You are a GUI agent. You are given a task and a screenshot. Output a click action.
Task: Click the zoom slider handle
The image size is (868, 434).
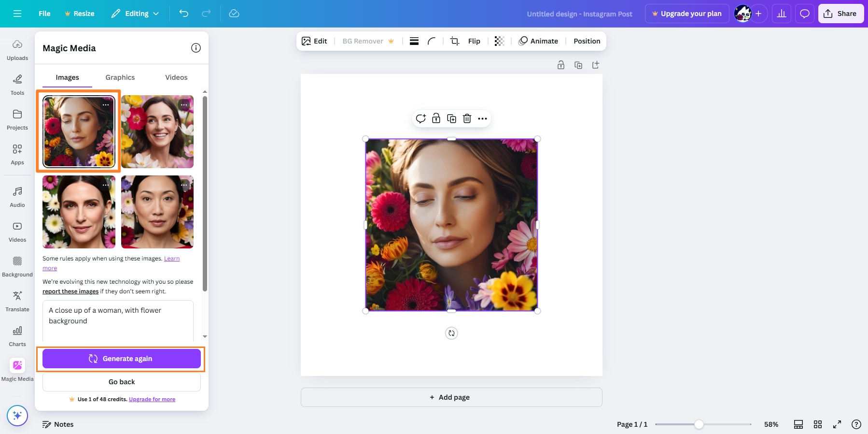point(699,424)
